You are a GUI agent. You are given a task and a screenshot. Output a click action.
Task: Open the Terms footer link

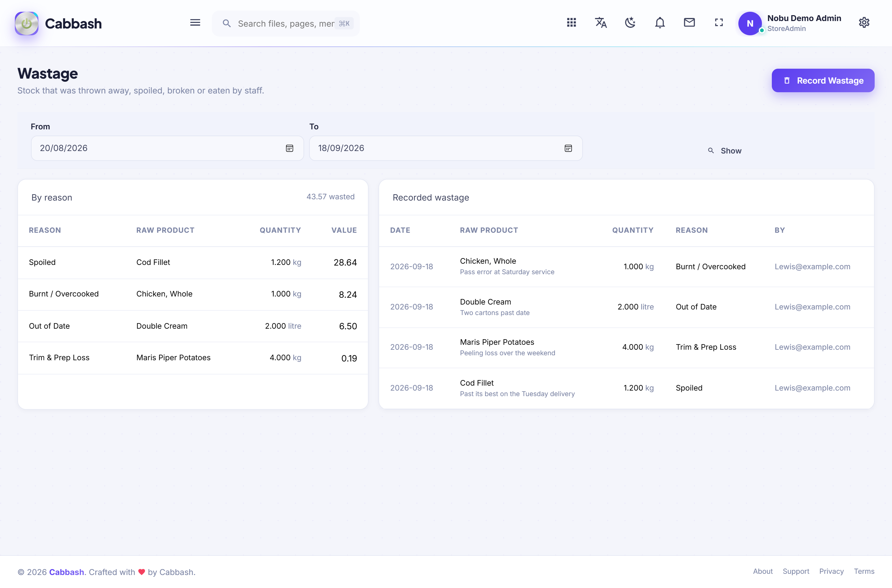point(864,571)
